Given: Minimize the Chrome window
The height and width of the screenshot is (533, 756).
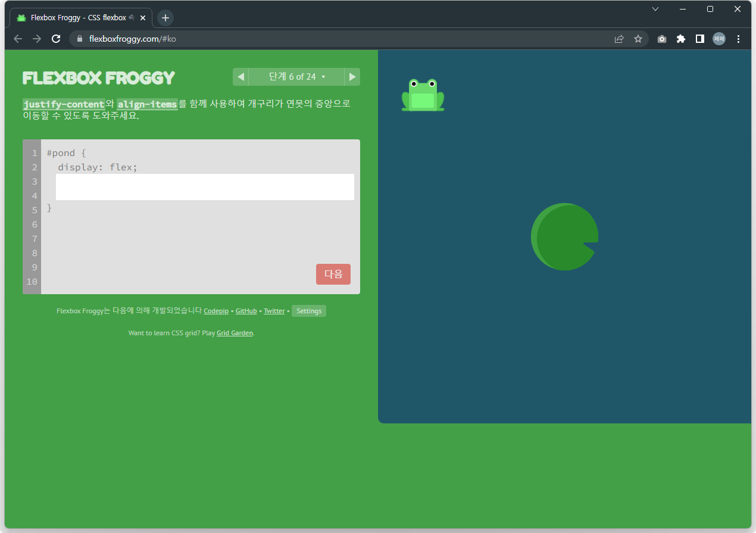Looking at the screenshot, I should point(683,9).
